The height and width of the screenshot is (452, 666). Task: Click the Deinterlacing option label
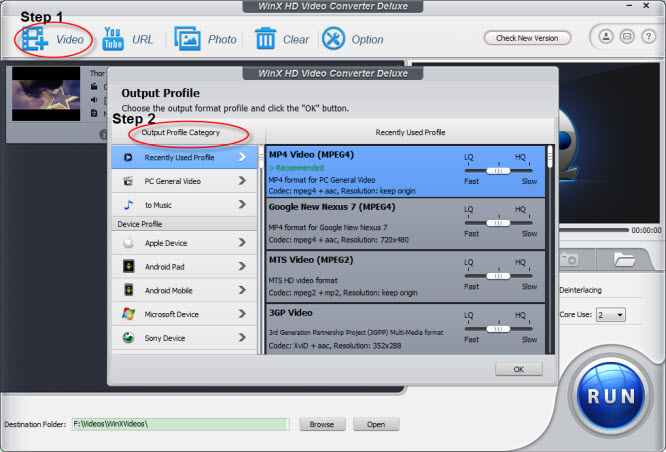tap(580, 290)
